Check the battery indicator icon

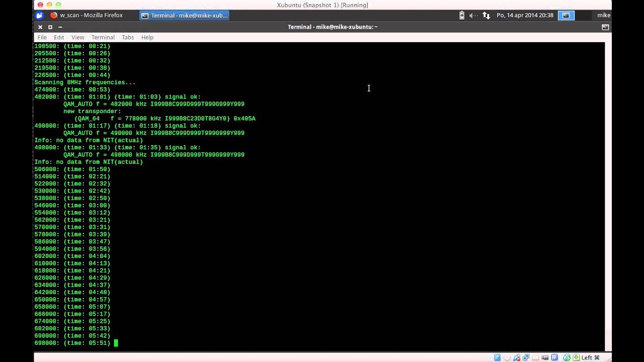point(462,15)
